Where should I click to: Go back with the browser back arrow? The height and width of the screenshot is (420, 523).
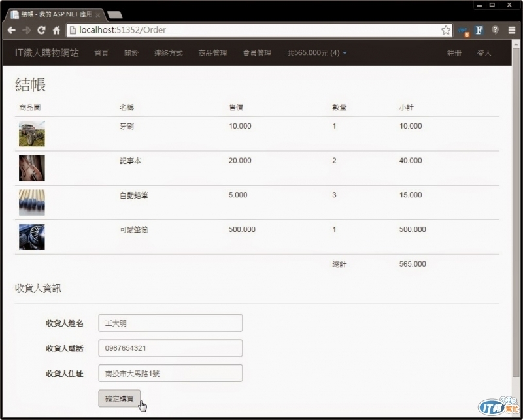[12, 30]
